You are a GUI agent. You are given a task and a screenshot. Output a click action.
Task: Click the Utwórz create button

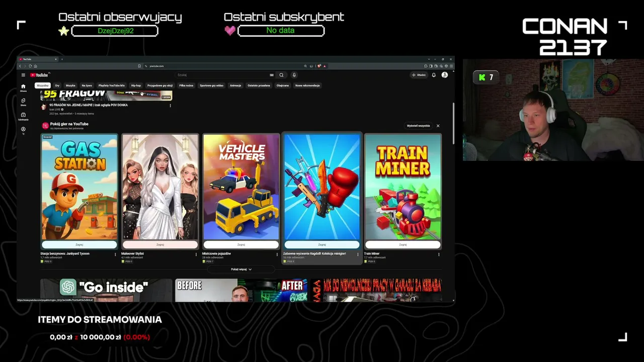419,75
